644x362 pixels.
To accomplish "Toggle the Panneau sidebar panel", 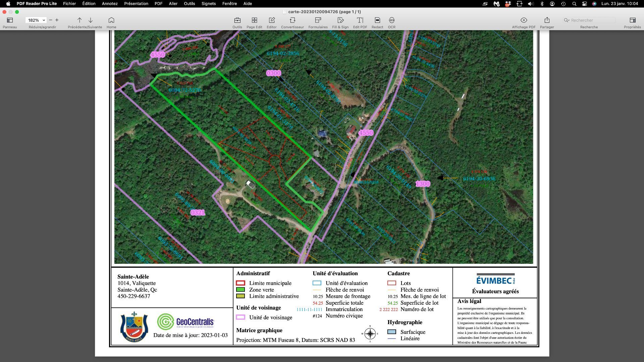I will 10,20.
